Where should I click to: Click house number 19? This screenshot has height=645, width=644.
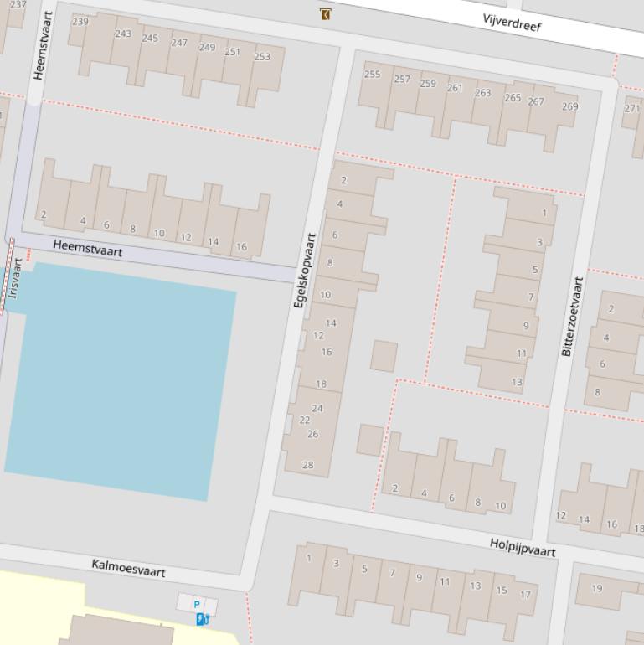(x=597, y=588)
